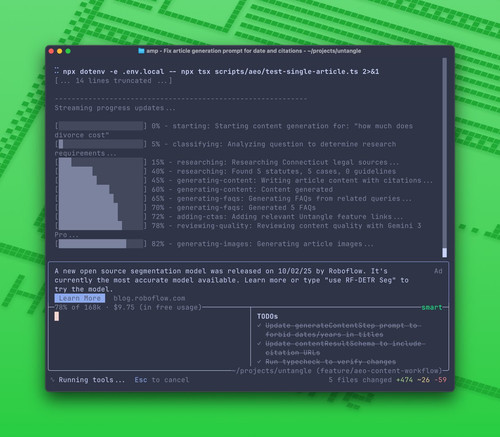Click the spinner icon beside Running tools
The width and height of the screenshot is (500, 437).
[x=52, y=380]
